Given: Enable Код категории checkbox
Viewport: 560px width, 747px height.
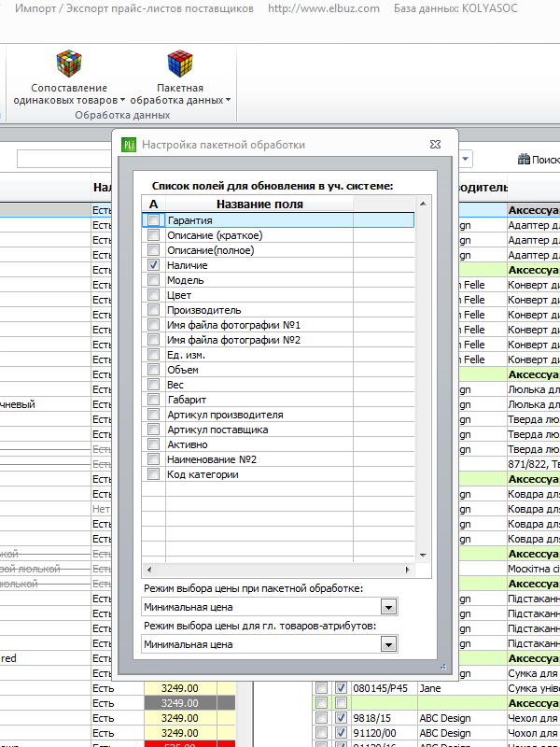Looking at the screenshot, I should pyautogui.click(x=153, y=474).
